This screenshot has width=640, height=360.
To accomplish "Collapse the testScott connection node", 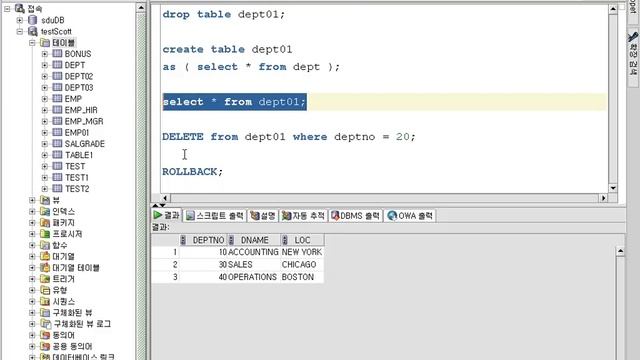I will click(20, 31).
